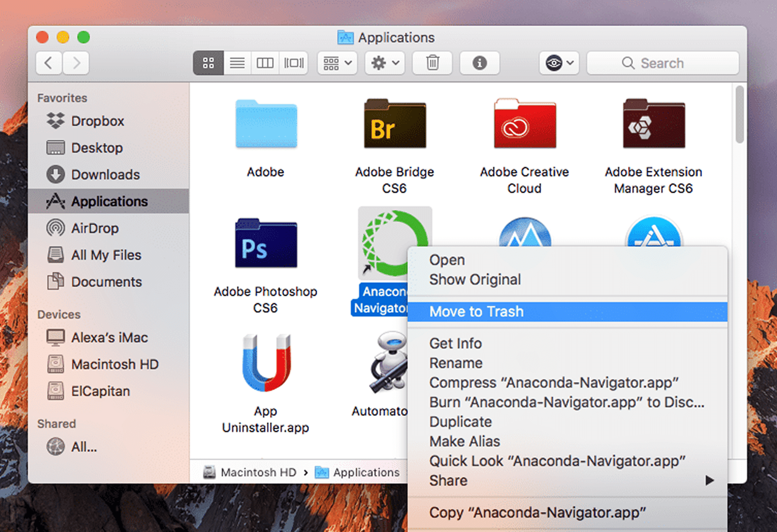Open the Adobe Creative Cloud folder
Screen dimensions: 777x532
point(524,124)
